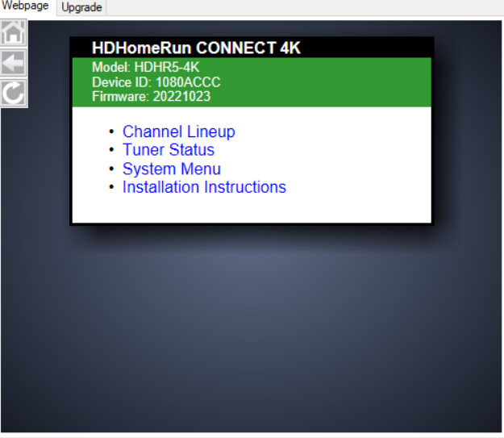The image size is (504, 438).
Task: Click the bullet beside Tuner Status
Action: click(111, 151)
